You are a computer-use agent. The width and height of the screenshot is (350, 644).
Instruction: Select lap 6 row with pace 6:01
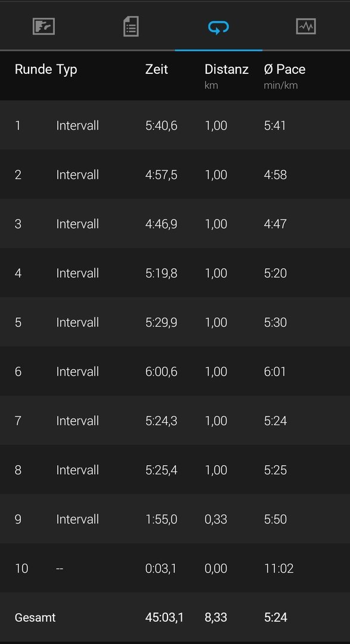pyautogui.click(x=175, y=371)
